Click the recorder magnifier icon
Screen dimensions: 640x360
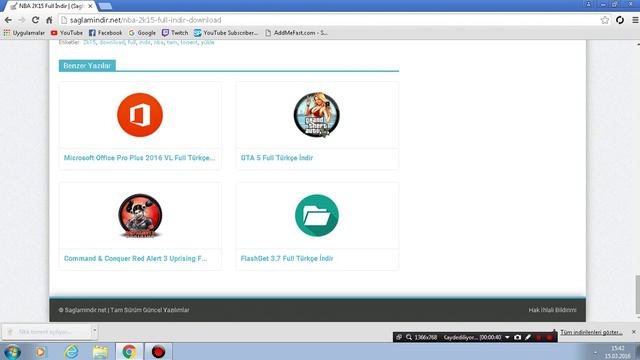pos(409,337)
